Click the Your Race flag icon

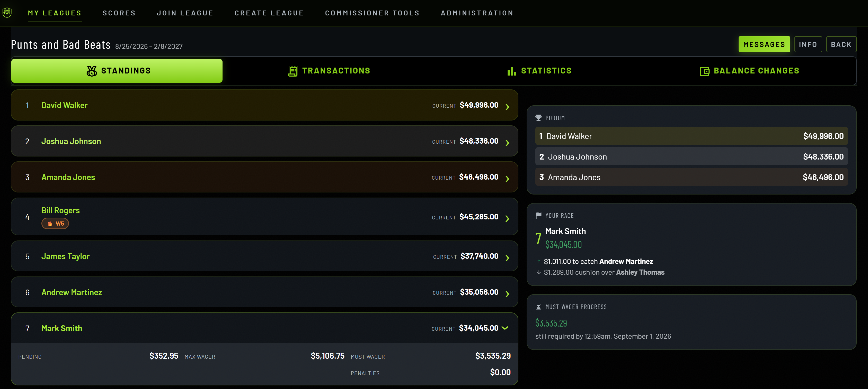coord(538,215)
